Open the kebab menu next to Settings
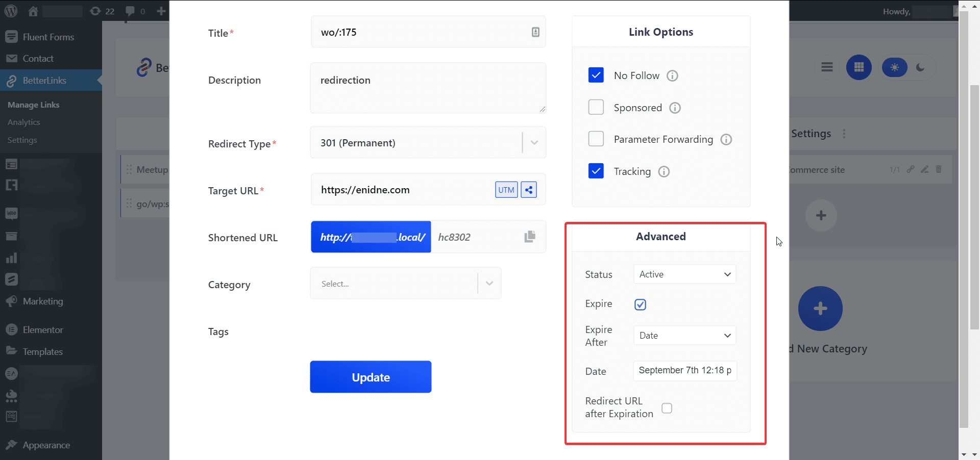Viewport: 980px width, 460px height. [845, 134]
